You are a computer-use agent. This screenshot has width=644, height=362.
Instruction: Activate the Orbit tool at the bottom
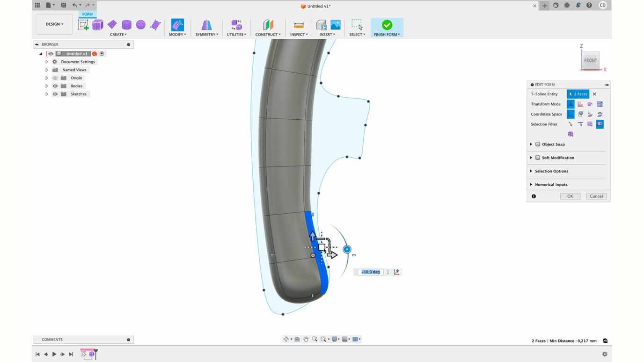point(285,339)
